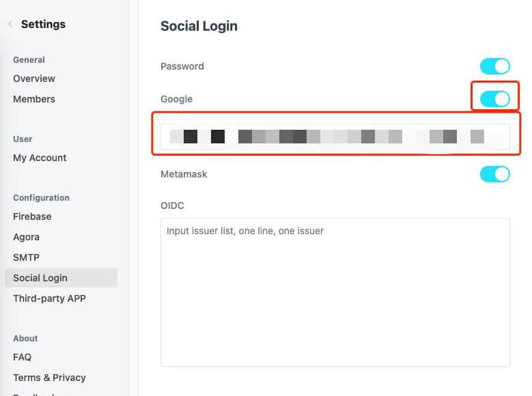Click the back arrow beside Settings
This screenshot has width=532, height=396.
coord(10,25)
